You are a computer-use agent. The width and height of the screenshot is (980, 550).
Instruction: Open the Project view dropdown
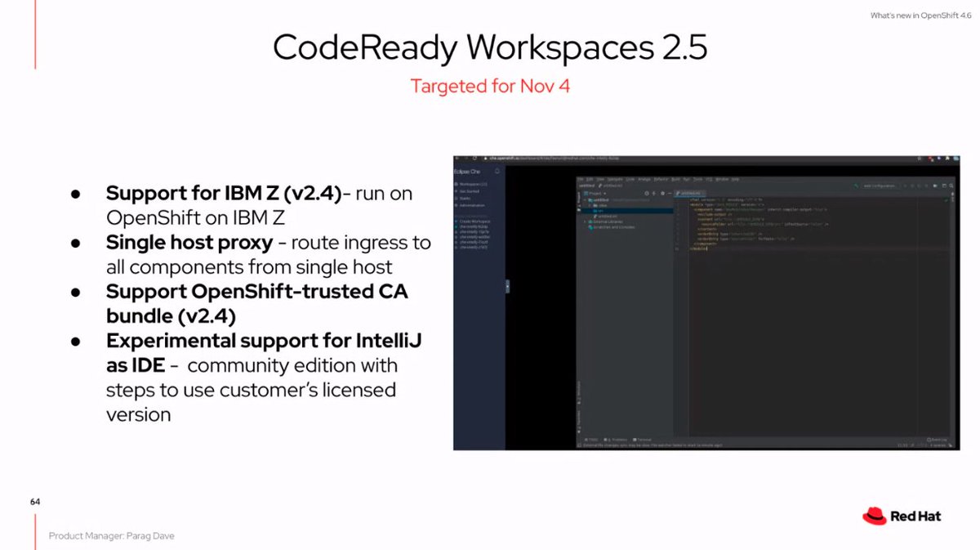(594, 194)
